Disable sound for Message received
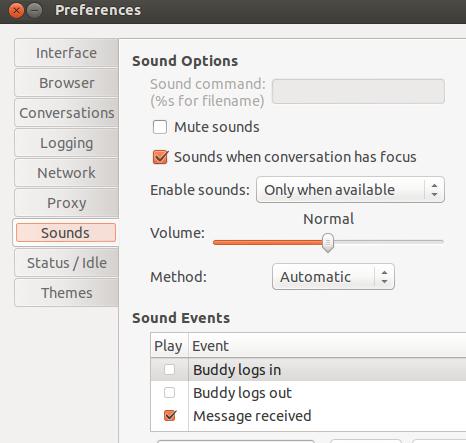The height and width of the screenshot is (443, 466). click(170, 416)
